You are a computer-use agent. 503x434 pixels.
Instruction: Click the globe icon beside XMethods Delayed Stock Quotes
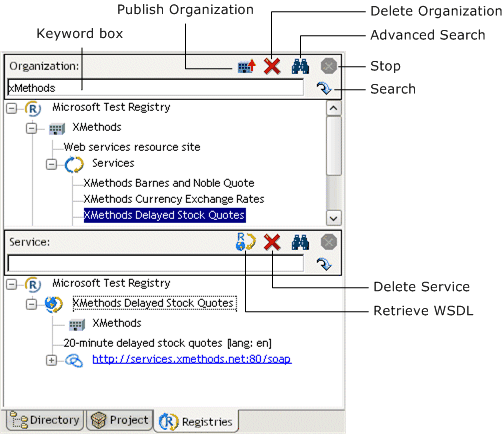point(54,304)
